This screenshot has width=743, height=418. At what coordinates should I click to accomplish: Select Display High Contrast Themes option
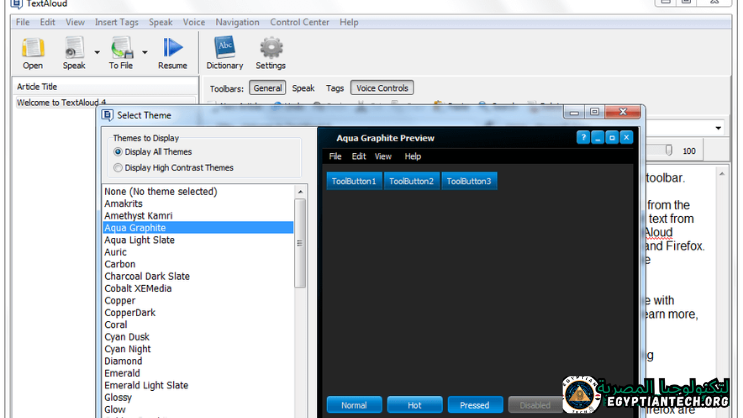point(118,168)
